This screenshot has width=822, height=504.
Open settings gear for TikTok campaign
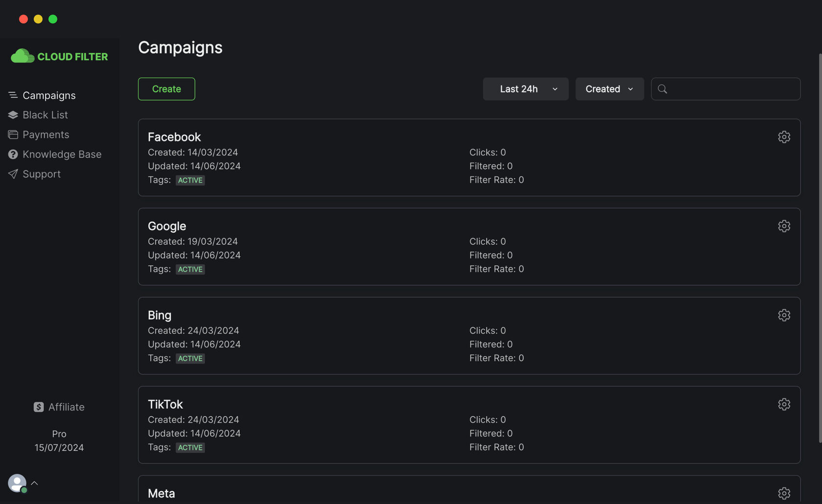tap(784, 404)
